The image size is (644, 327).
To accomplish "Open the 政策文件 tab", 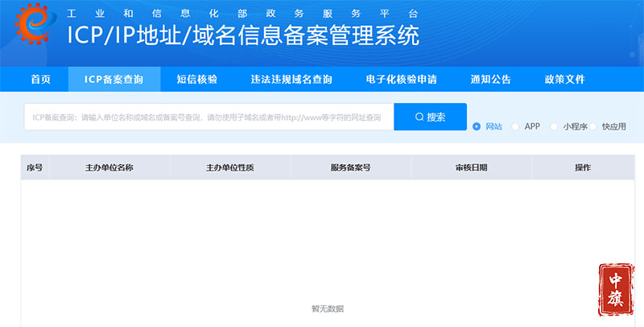I will [x=564, y=79].
